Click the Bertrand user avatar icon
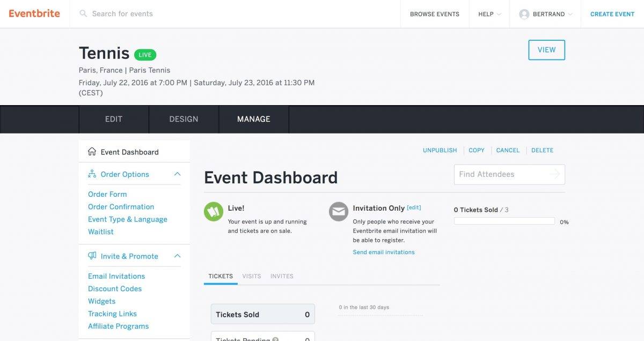The image size is (644, 341). tap(524, 14)
